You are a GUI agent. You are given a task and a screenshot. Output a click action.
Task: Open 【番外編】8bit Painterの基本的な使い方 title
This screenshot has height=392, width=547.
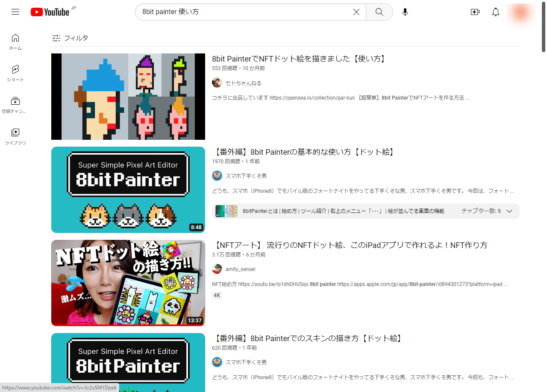303,152
